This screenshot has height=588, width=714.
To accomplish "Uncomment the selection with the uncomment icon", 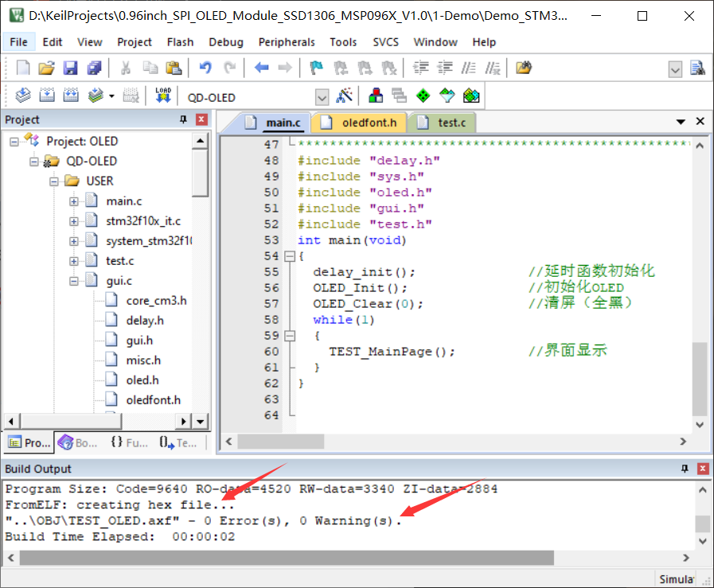I will (x=493, y=68).
